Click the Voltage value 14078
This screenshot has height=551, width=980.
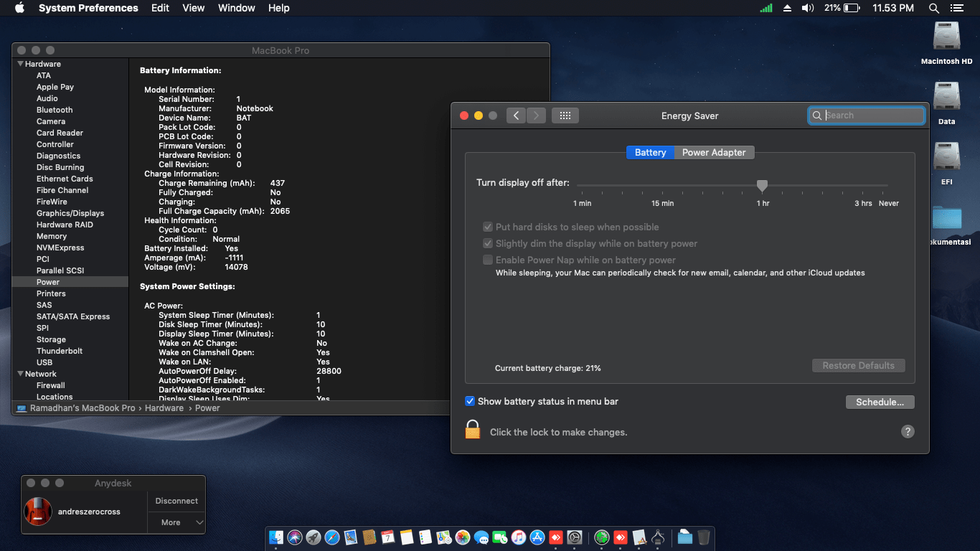(x=236, y=267)
